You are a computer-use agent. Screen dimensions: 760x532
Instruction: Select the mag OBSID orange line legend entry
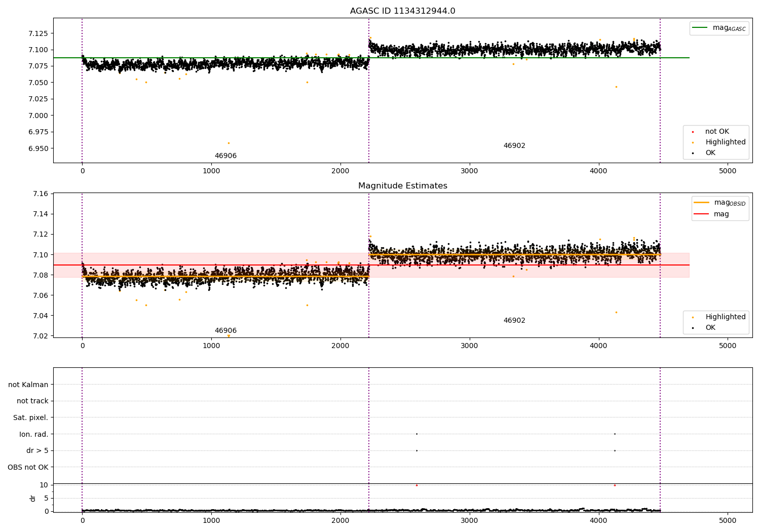click(719, 203)
